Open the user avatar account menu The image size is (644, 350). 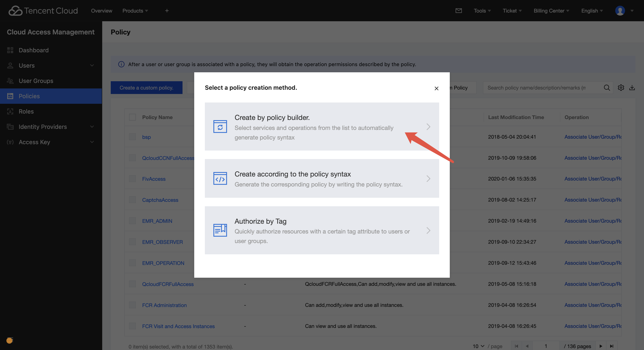pyautogui.click(x=620, y=11)
